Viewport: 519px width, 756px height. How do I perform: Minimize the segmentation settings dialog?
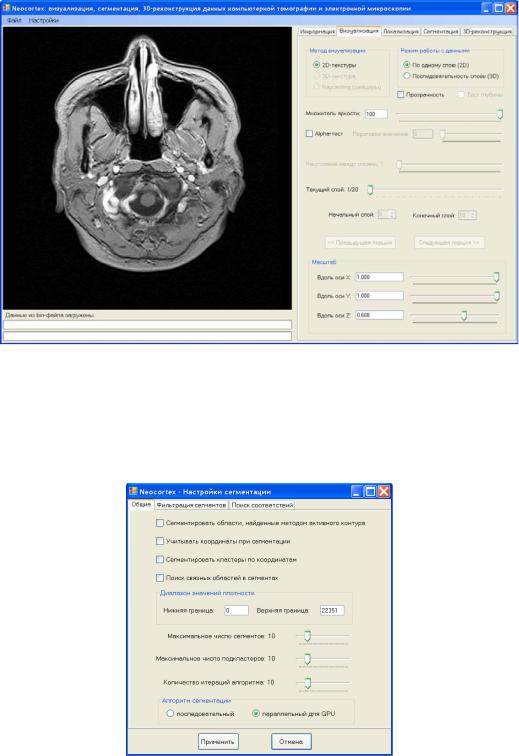(357, 491)
